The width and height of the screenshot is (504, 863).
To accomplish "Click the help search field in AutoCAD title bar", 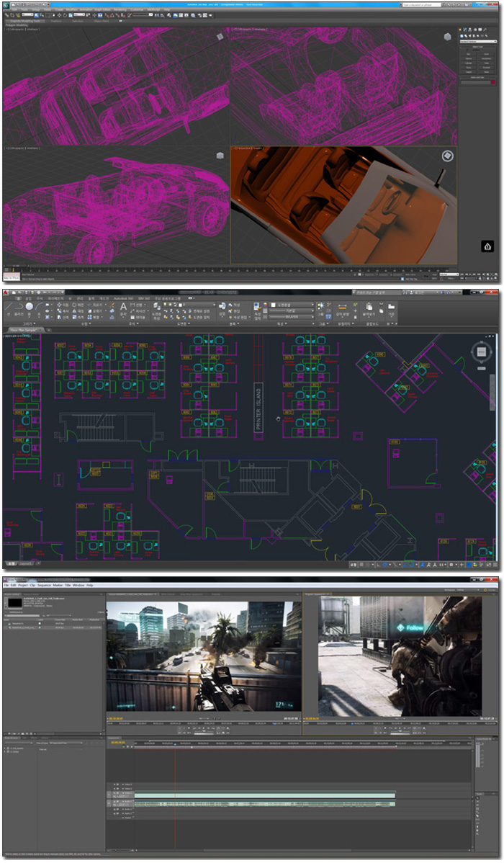I will point(377,292).
